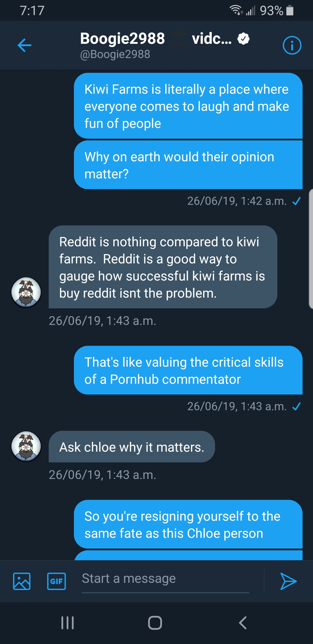
Task: Open Android recent apps button
Action: tap(68, 623)
